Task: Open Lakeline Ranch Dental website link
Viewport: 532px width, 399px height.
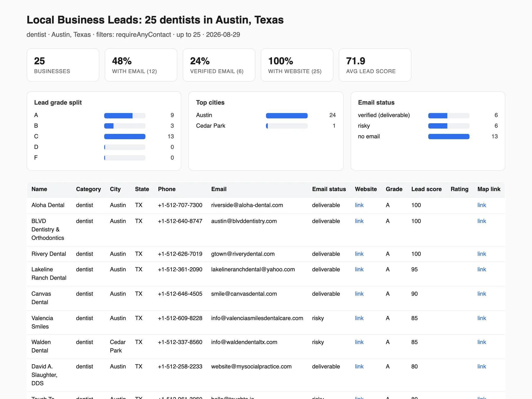Action: coord(359,269)
